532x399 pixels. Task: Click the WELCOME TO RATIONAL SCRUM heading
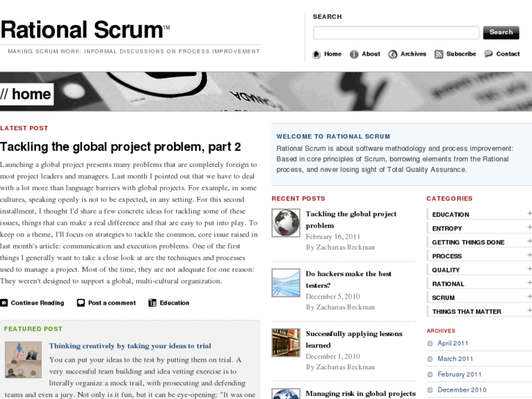pyautogui.click(x=333, y=136)
